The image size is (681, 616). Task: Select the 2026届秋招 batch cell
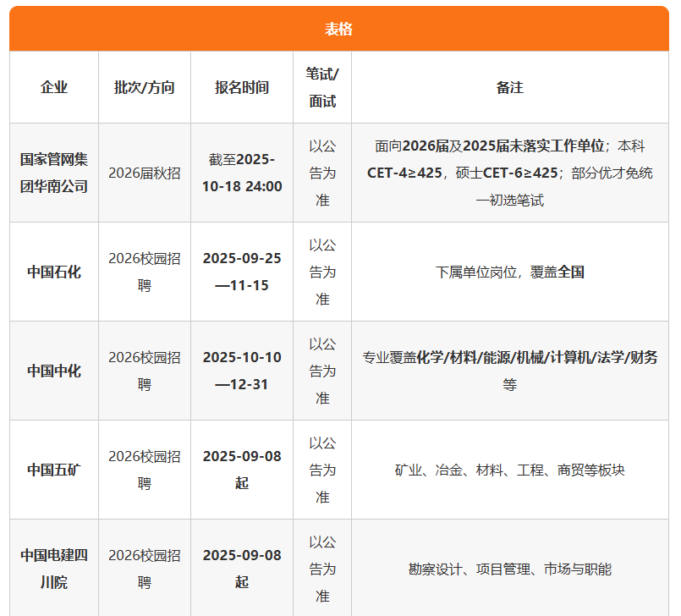pos(145,173)
